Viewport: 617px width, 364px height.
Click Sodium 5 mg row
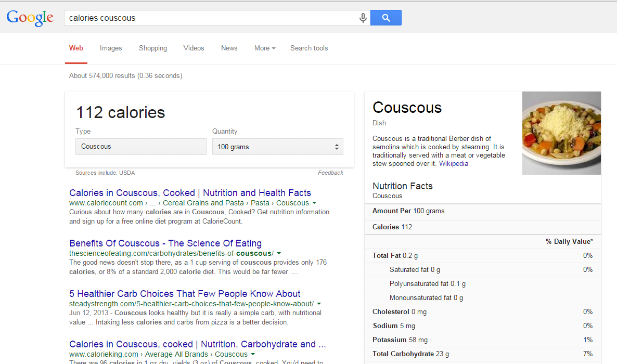(482, 326)
